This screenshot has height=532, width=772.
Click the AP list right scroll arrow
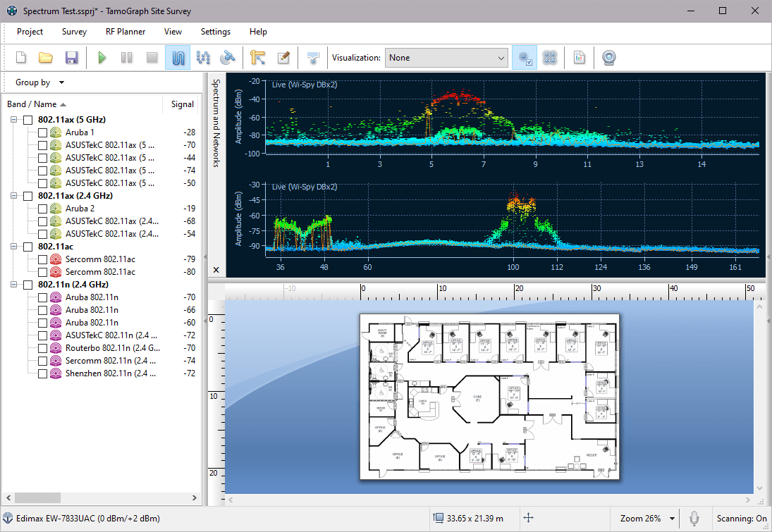pos(195,498)
